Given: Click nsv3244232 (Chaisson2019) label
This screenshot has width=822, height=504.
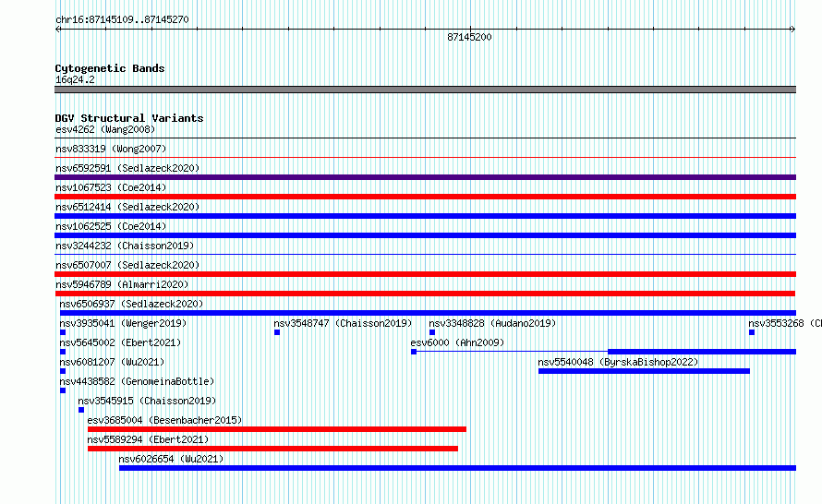Looking at the screenshot, I should [x=125, y=246].
